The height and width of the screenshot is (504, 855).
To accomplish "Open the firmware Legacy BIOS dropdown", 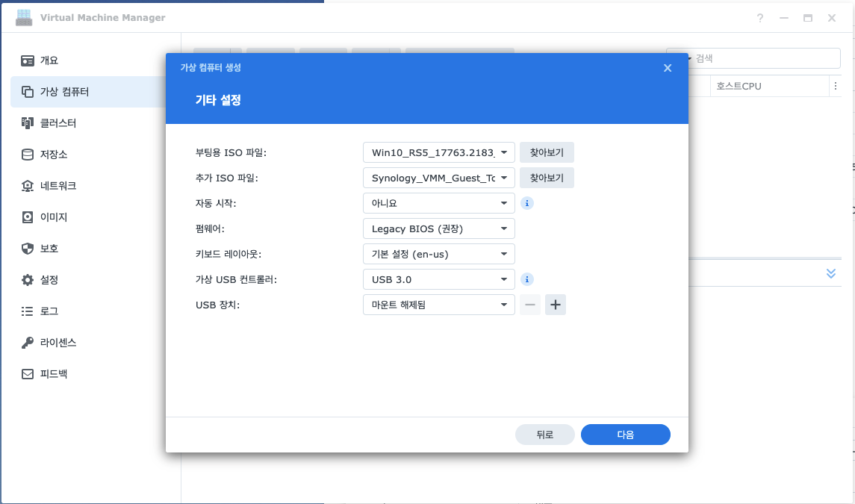I will tap(439, 228).
